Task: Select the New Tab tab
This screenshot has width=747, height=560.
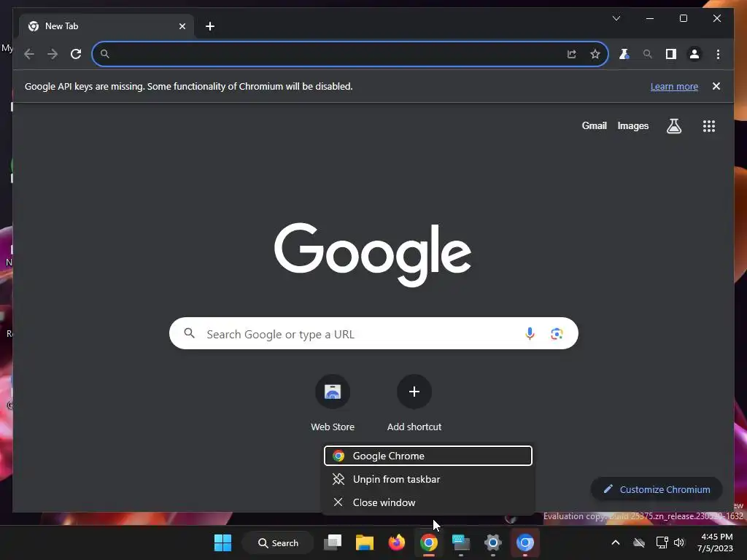Action: point(107,26)
